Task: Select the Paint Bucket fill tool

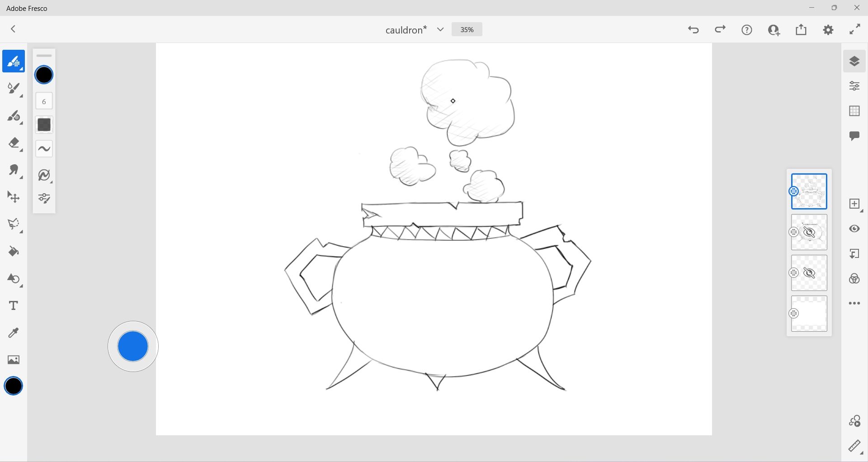Action: coord(14,252)
